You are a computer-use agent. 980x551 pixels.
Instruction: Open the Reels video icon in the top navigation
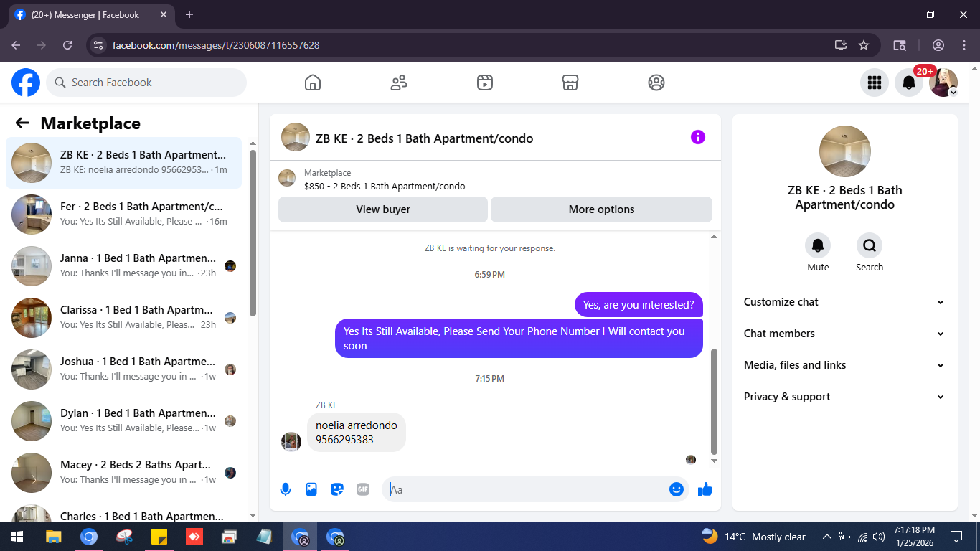click(485, 83)
